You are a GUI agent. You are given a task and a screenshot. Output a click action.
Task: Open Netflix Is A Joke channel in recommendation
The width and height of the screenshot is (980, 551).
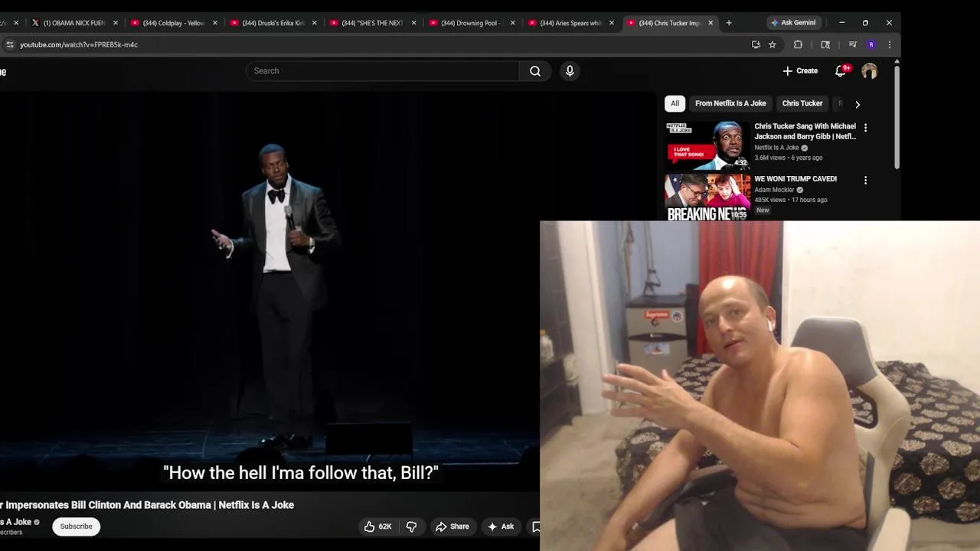(776, 148)
